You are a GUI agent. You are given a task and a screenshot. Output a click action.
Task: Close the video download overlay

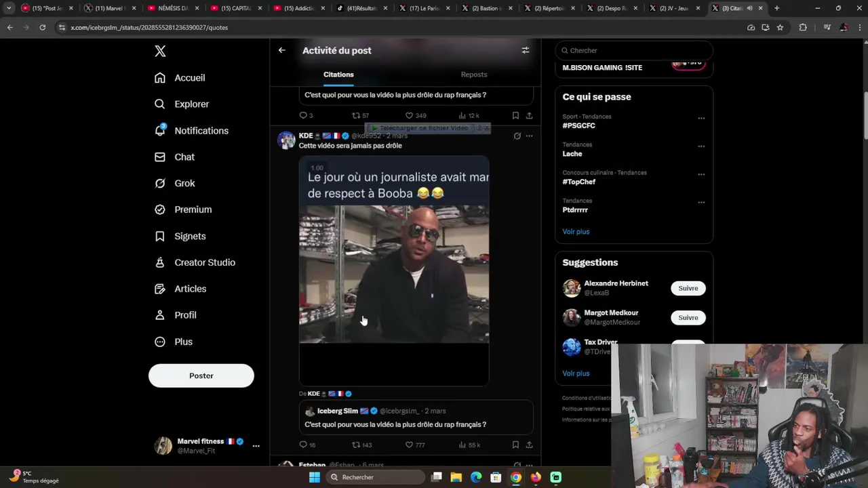coord(486,128)
